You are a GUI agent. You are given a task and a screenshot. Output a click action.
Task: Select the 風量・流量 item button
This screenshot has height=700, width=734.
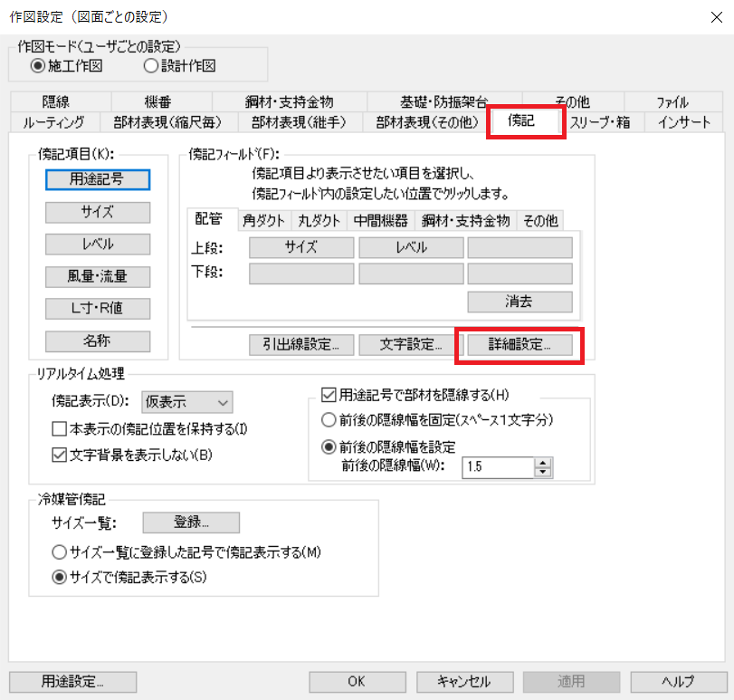coord(97,276)
